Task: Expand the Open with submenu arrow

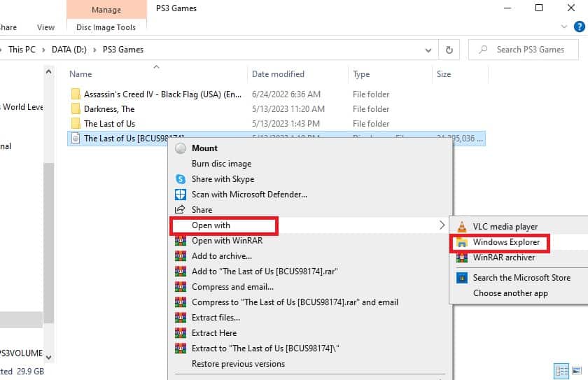Action: (x=442, y=225)
